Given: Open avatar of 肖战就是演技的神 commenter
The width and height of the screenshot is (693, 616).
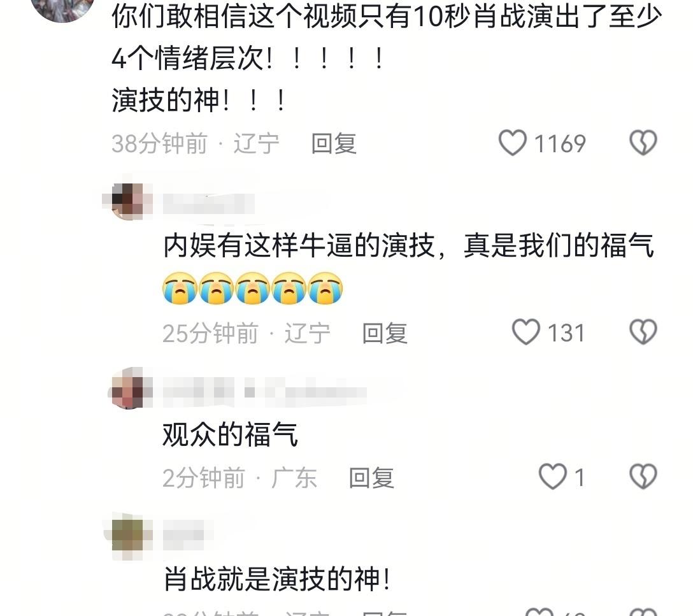Looking at the screenshot, I should [129, 536].
